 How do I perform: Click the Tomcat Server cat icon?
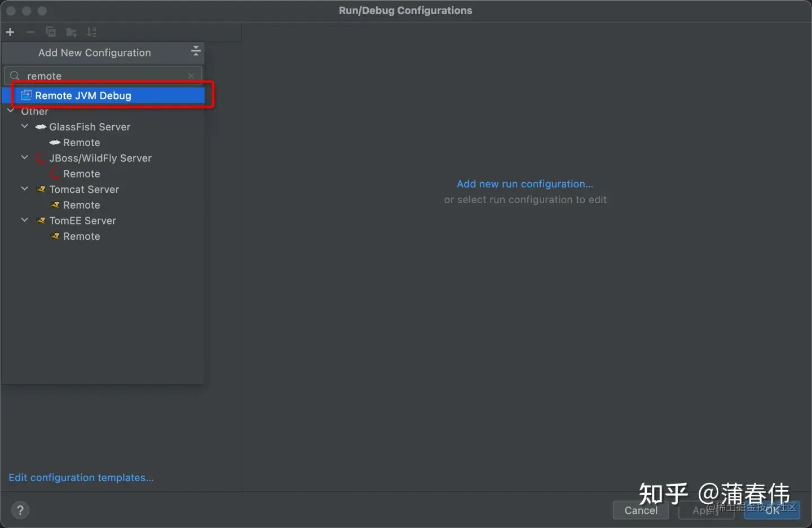[41, 190]
